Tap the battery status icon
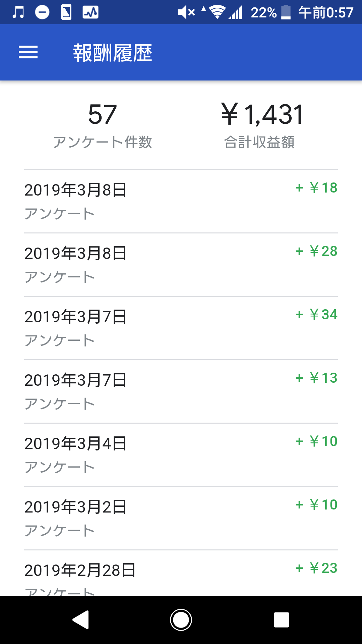362x644 pixels. (x=286, y=12)
